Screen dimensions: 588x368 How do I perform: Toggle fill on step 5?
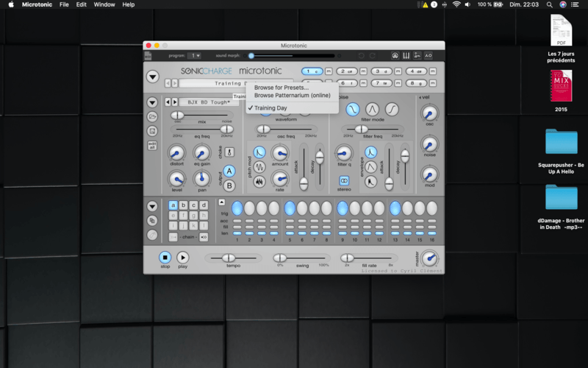(x=290, y=227)
